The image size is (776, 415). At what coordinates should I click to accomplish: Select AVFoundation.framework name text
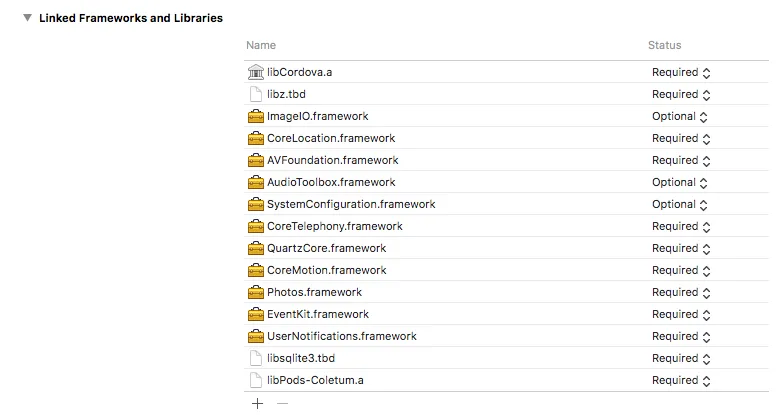[333, 160]
